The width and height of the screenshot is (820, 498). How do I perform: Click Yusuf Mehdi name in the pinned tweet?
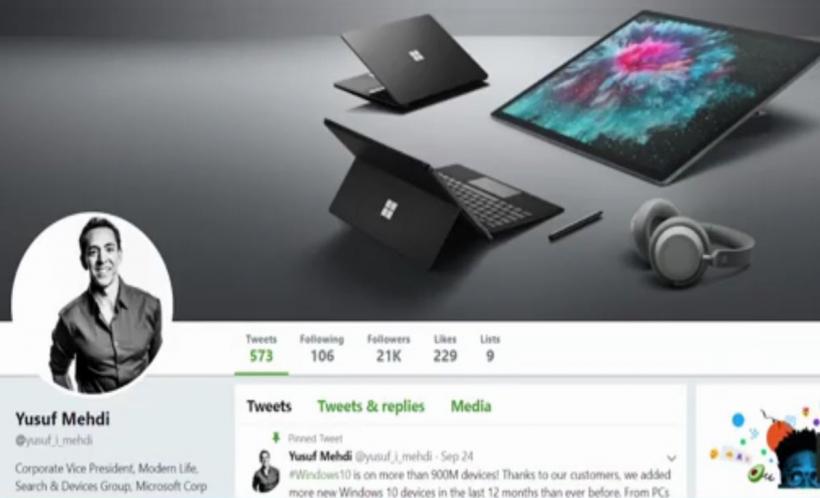click(320, 456)
